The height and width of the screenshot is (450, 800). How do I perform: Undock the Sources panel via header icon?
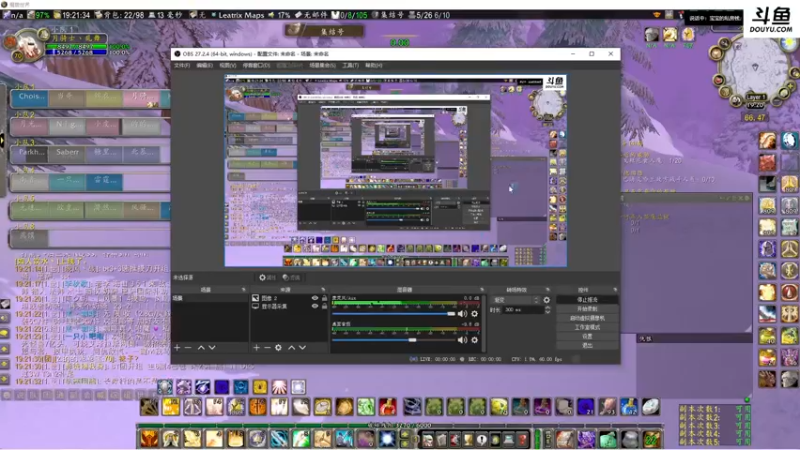coord(323,290)
